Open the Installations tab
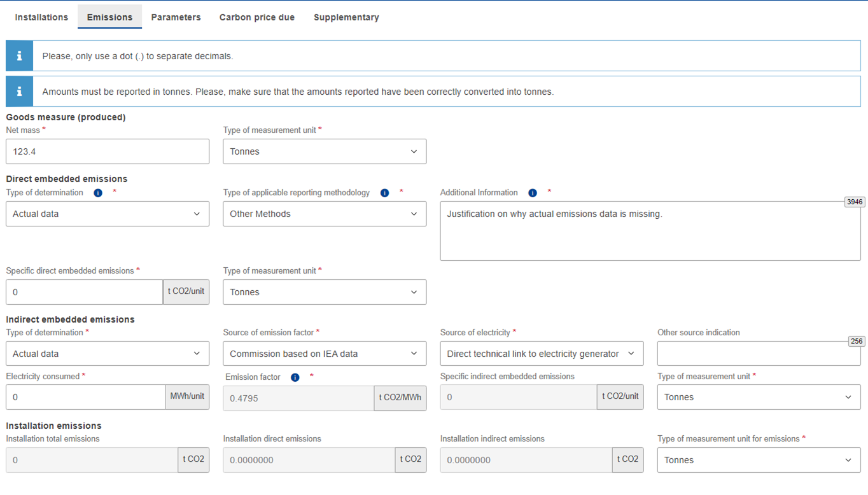This screenshot has height=495, width=868. [x=41, y=17]
